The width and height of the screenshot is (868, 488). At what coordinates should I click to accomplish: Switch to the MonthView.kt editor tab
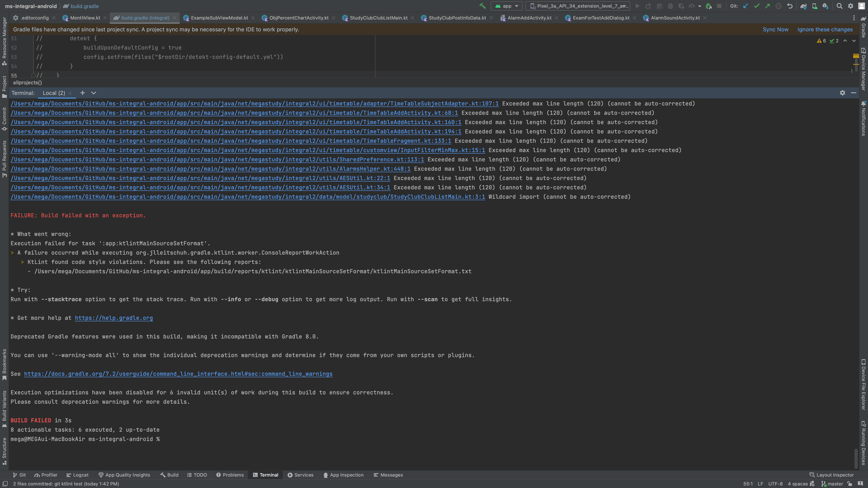pos(85,18)
